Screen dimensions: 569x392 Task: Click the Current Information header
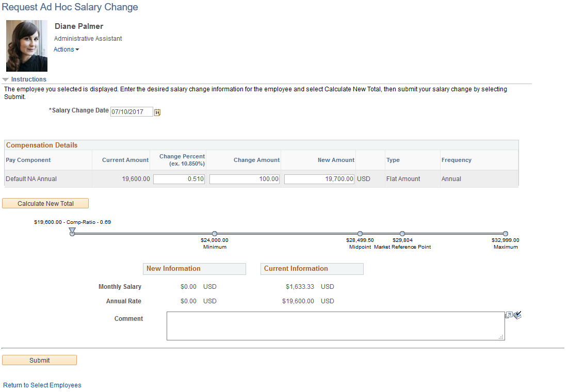pyautogui.click(x=312, y=269)
